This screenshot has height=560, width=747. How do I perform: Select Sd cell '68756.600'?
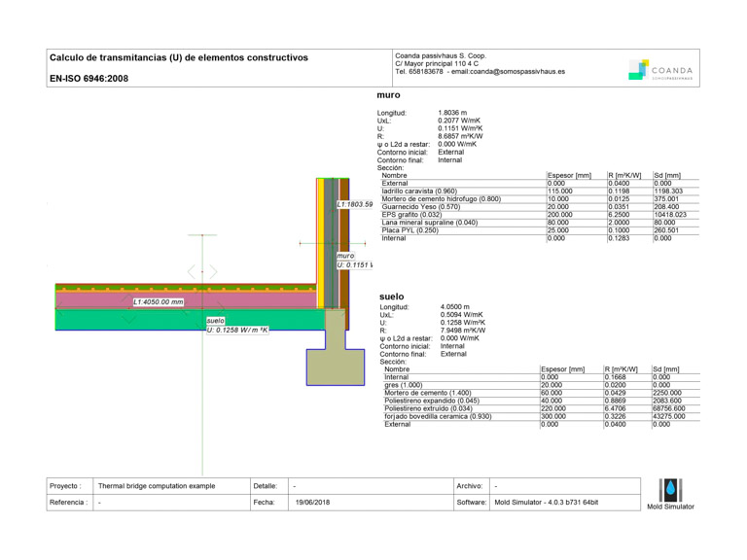point(669,408)
